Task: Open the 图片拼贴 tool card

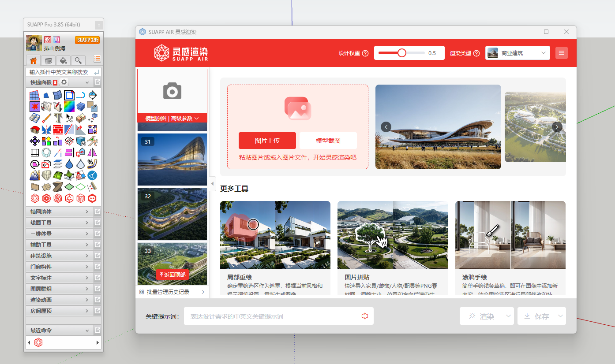Action: tap(393, 248)
